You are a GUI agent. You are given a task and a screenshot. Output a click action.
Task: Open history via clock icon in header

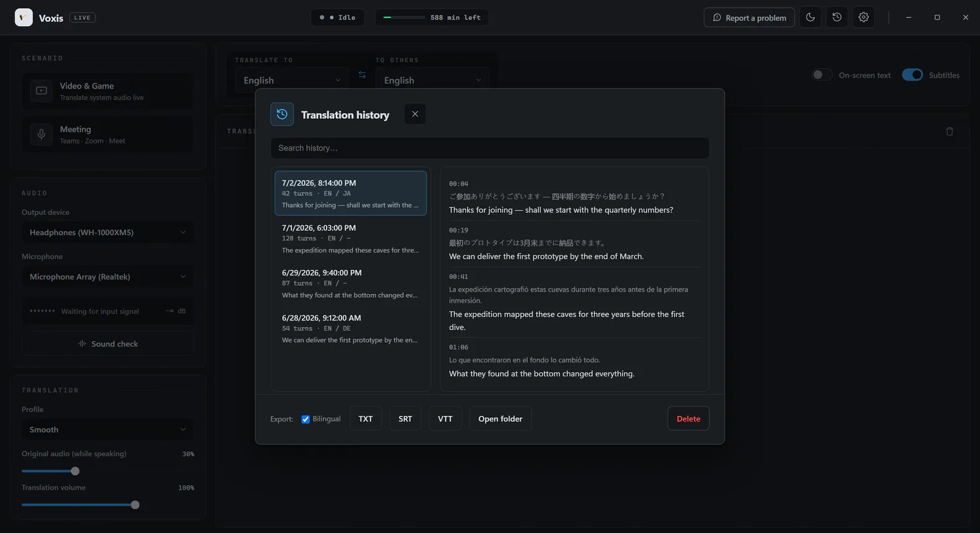[836, 17]
